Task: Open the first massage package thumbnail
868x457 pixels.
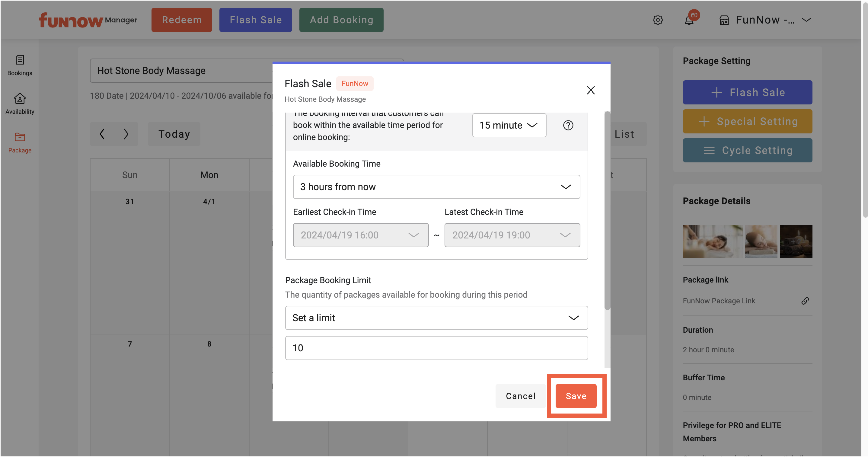Action: click(712, 242)
